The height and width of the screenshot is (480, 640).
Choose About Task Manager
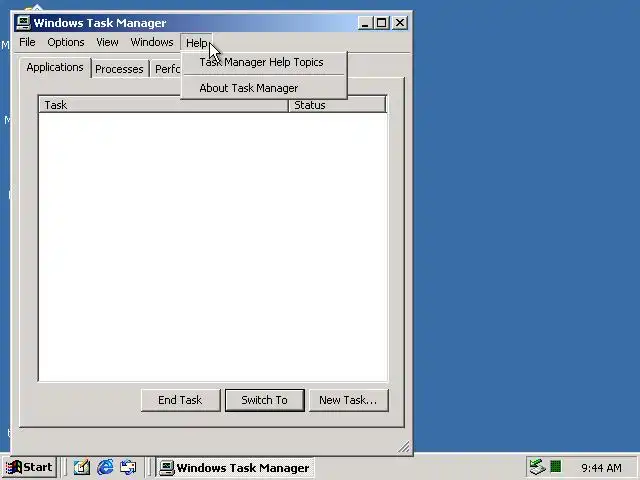point(264,88)
